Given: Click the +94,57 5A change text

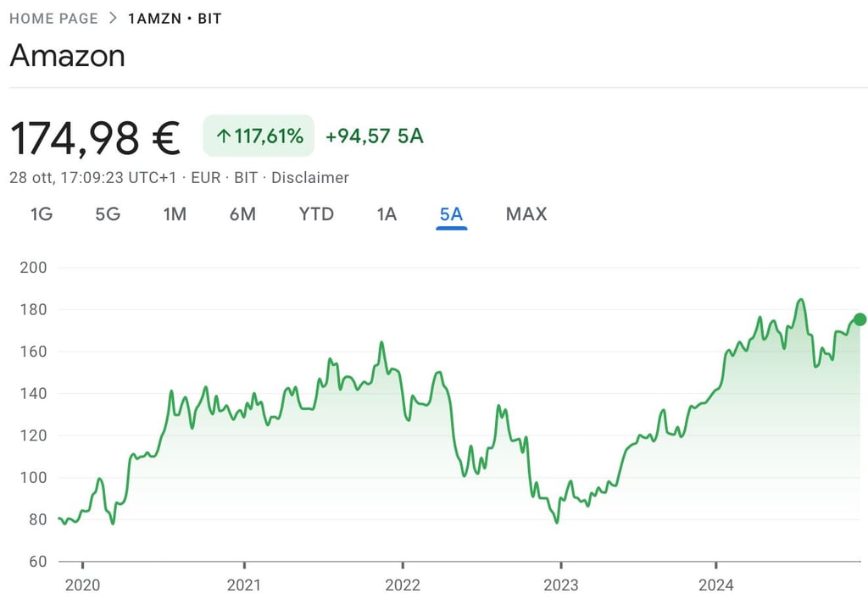Looking at the screenshot, I should click(x=374, y=136).
